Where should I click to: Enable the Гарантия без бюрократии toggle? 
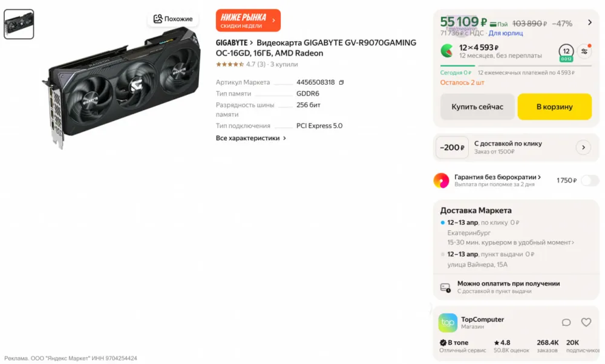(x=589, y=180)
